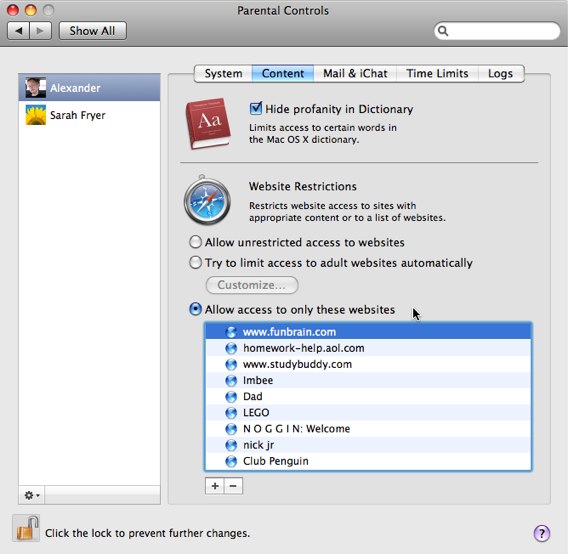Select the Club Penguin website entry

point(368,461)
